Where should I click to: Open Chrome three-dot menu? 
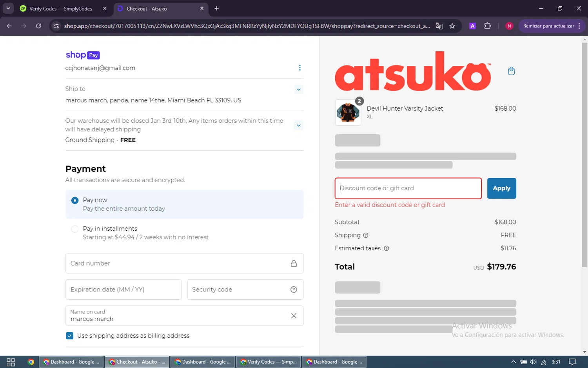click(x=579, y=26)
